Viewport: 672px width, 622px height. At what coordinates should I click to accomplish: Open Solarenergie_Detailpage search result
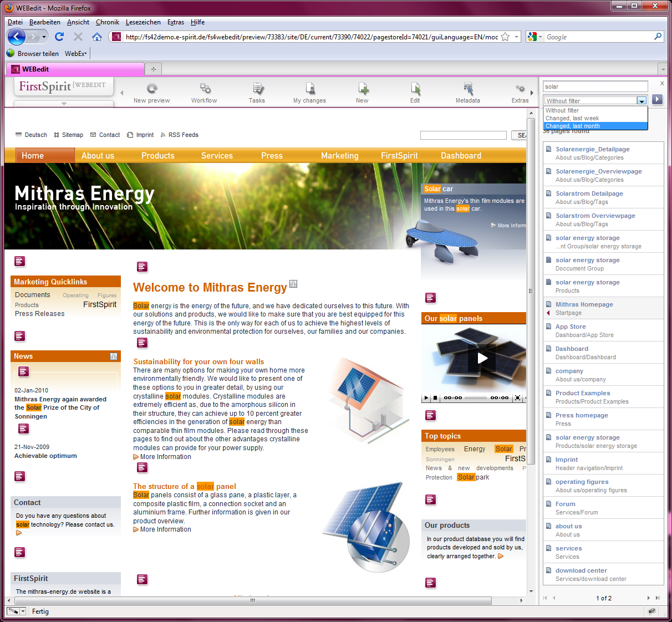tap(603, 153)
